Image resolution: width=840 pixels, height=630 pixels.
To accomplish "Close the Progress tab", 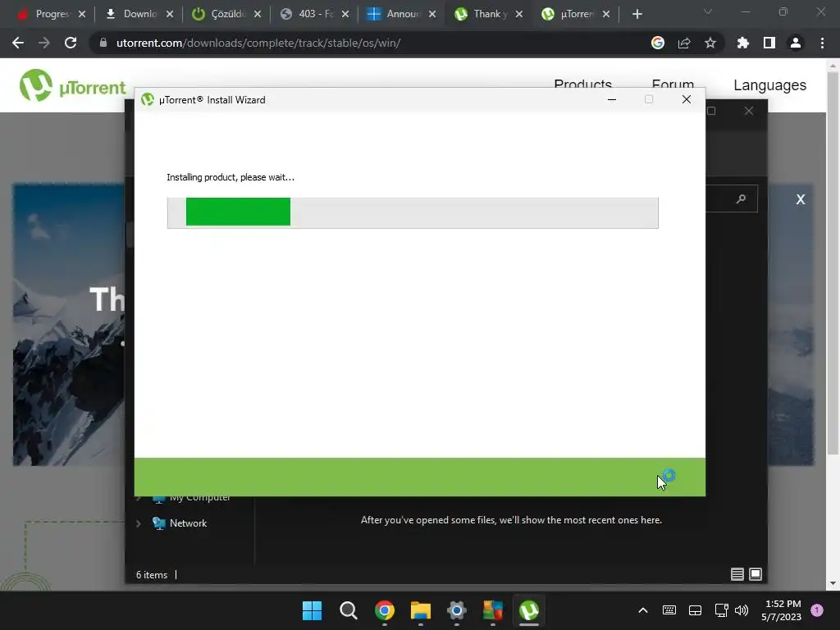I will (82, 14).
